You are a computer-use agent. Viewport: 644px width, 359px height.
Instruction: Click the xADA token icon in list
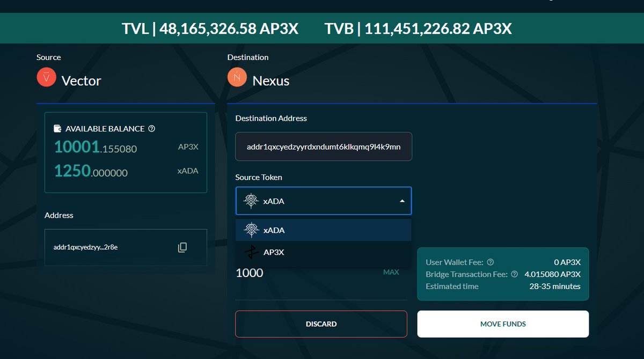point(251,230)
